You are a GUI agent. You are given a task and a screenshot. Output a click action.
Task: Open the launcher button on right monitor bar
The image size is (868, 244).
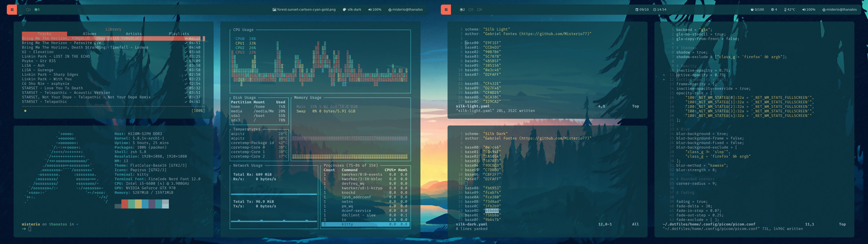coord(446,9)
